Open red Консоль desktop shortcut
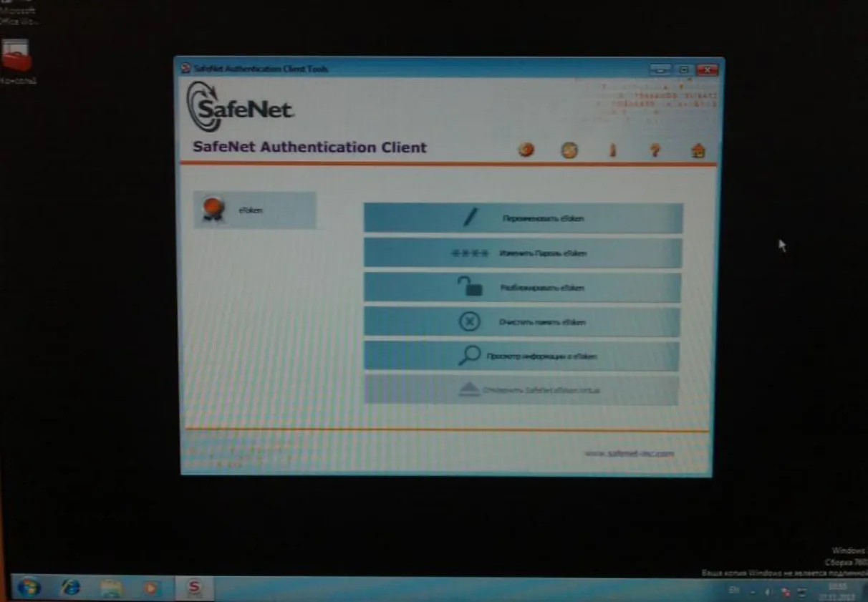 16,62
